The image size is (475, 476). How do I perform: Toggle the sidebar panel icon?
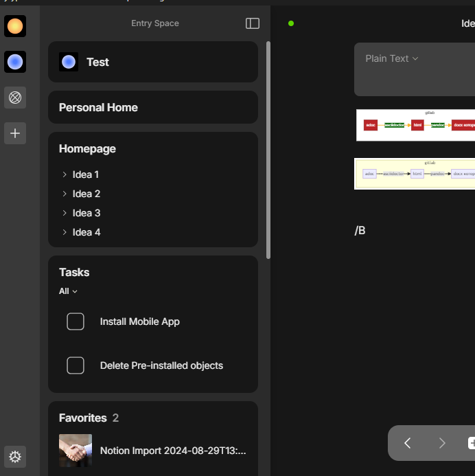coord(253,23)
